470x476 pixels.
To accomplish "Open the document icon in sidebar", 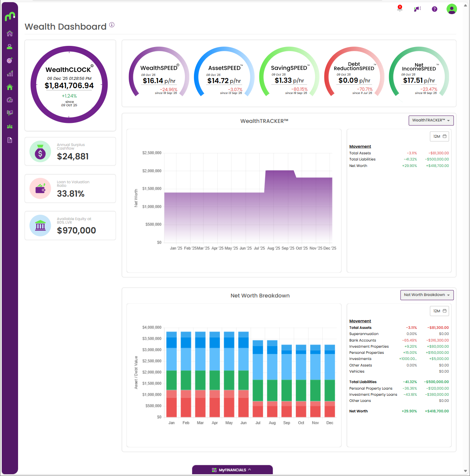I will (10, 140).
